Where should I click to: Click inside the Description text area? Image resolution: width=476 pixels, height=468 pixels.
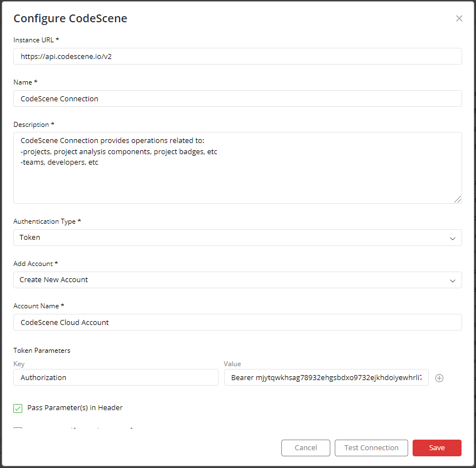click(x=237, y=168)
